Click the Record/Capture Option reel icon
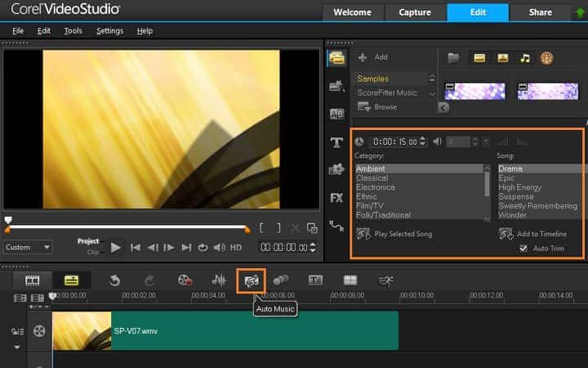588x368 pixels. (x=185, y=280)
